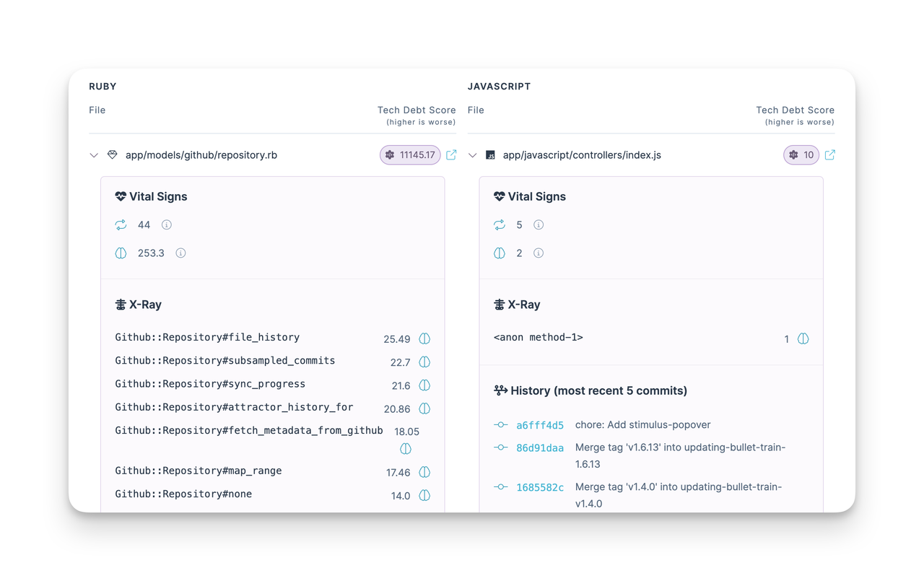Click brain icon for map_range method

pos(424,472)
